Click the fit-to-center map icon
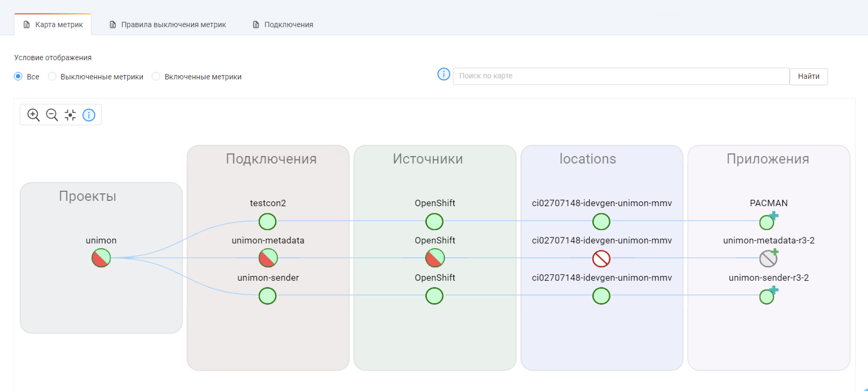This screenshot has height=391, width=868. (70, 115)
